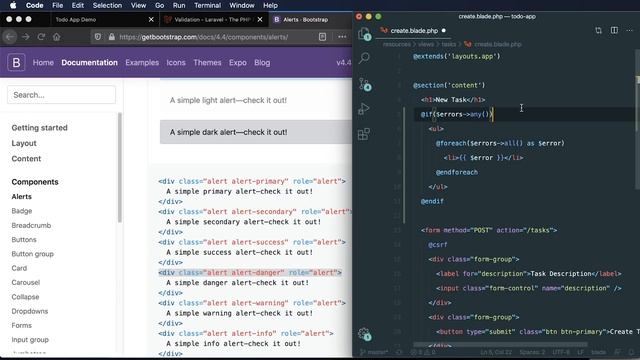Image resolution: width=640 pixels, height=360 pixels.
Task: Click the Bootstrap B logo
Action: 16,62
